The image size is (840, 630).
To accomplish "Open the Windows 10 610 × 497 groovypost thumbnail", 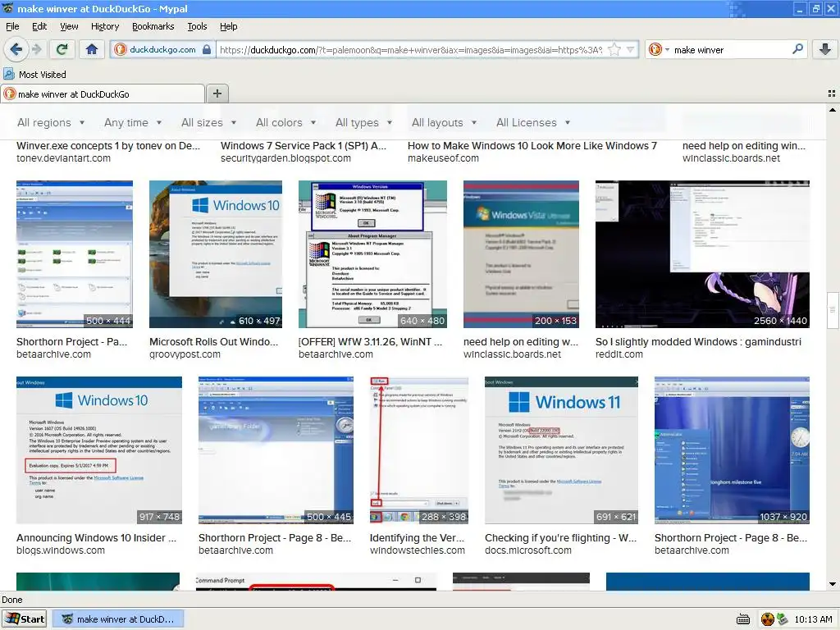I will pos(216,254).
